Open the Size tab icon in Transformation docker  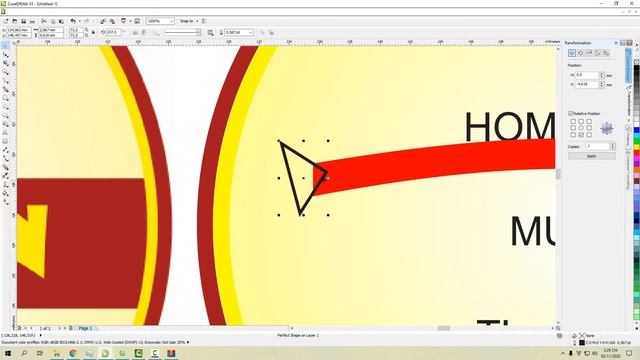click(598, 53)
